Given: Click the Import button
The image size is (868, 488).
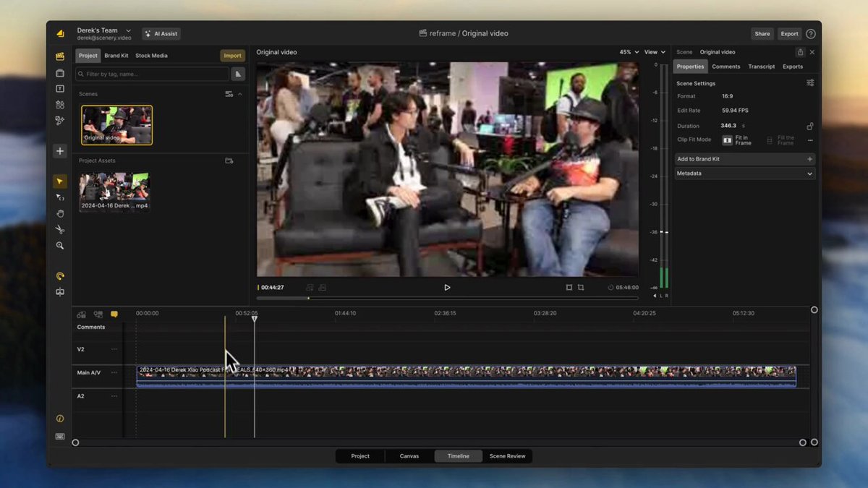Looking at the screenshot, I should click(232, 56).
